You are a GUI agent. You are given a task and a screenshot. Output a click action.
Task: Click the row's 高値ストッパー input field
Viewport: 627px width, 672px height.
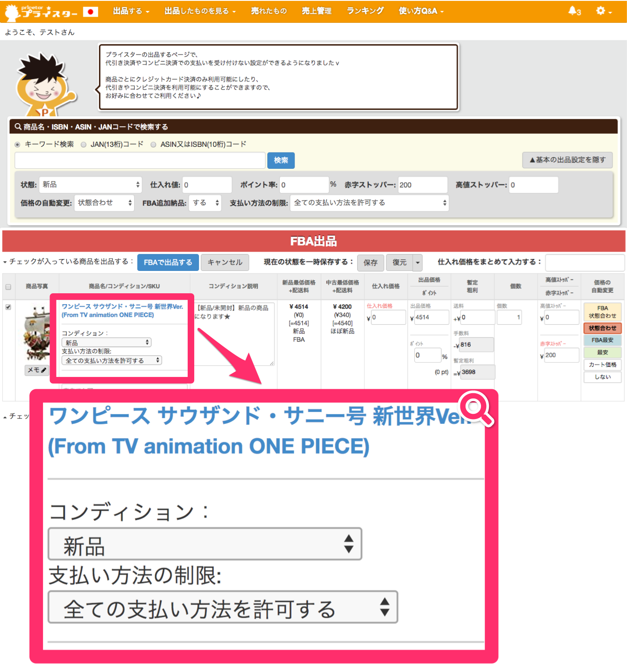(562, 317)
